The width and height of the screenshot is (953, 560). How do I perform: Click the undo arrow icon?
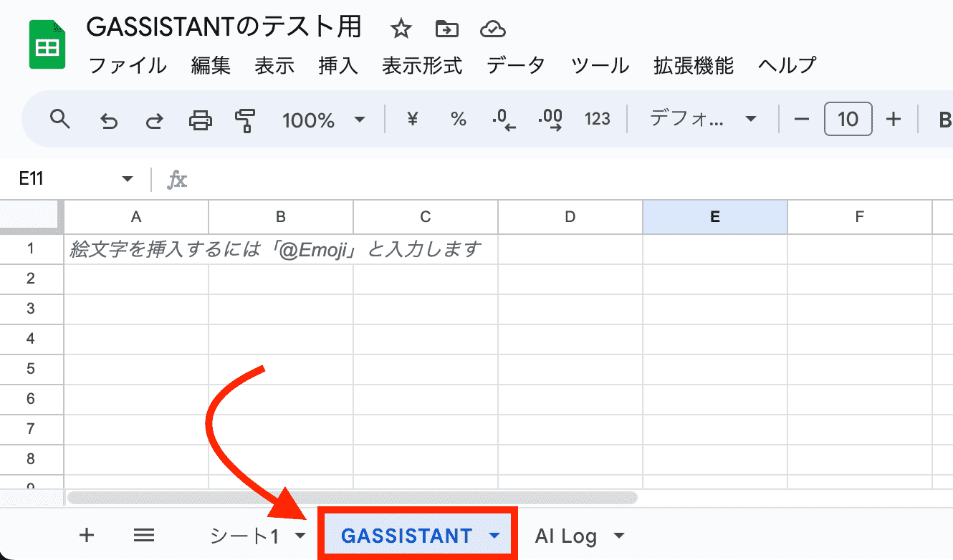point(108,120)
